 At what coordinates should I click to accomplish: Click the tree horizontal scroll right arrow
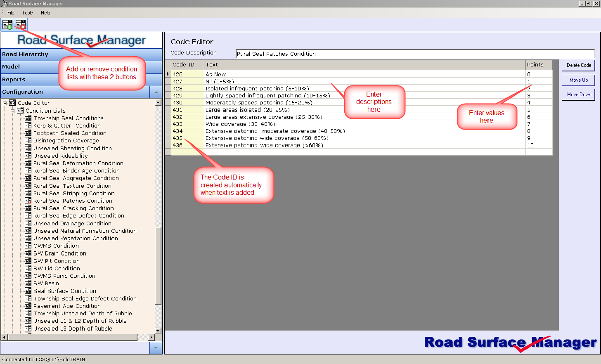[x=151, y=338]
